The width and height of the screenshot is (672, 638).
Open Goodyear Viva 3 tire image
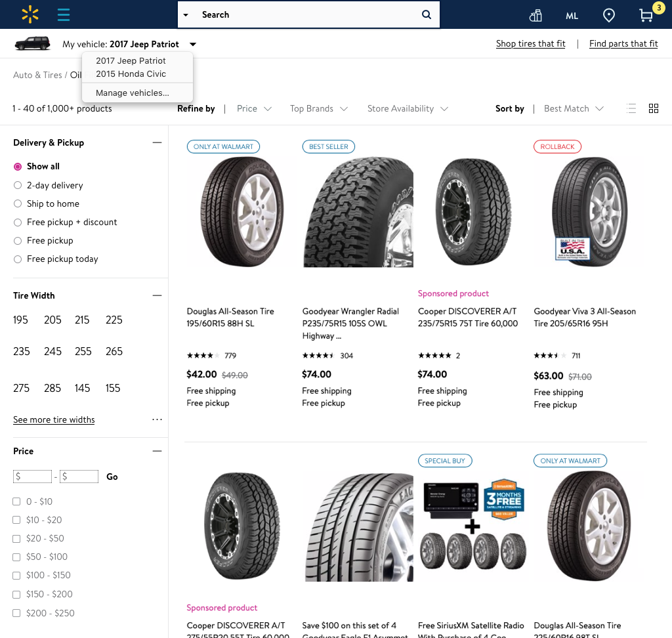click(x=590, y=212)
